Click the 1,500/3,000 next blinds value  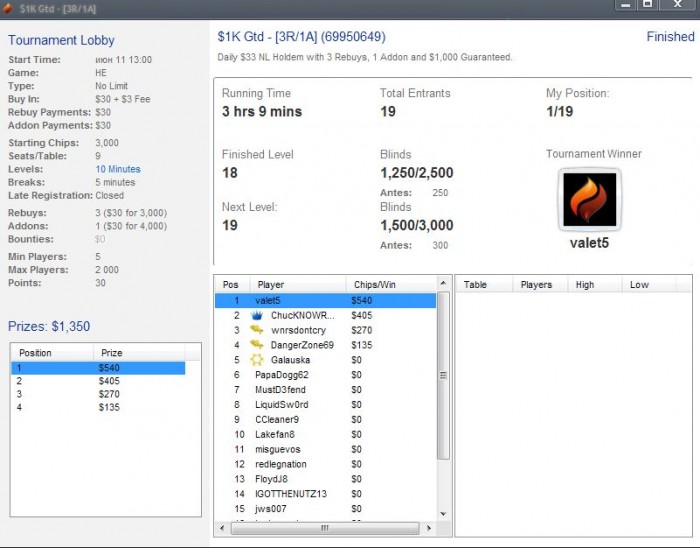pyautogui.click(x=417, y=225)
